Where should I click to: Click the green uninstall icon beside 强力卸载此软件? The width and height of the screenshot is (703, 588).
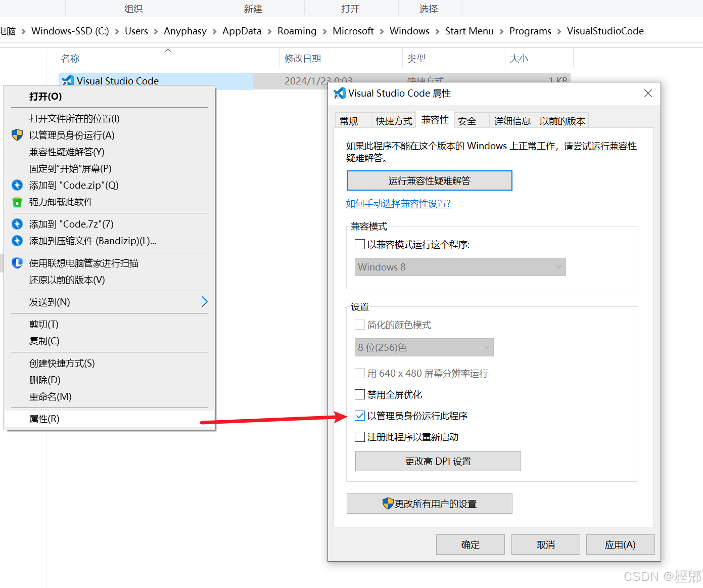(17, 202)
